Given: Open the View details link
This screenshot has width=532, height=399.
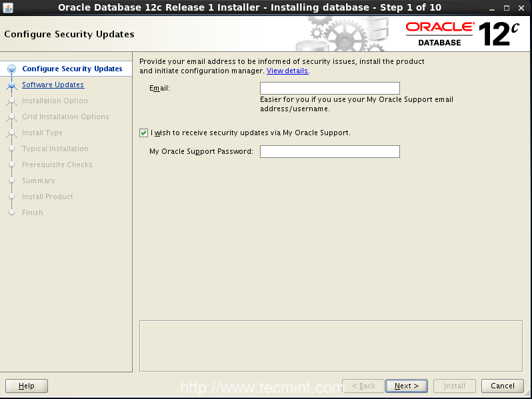Looking at the screenshot, I should [x=287, y=71].
